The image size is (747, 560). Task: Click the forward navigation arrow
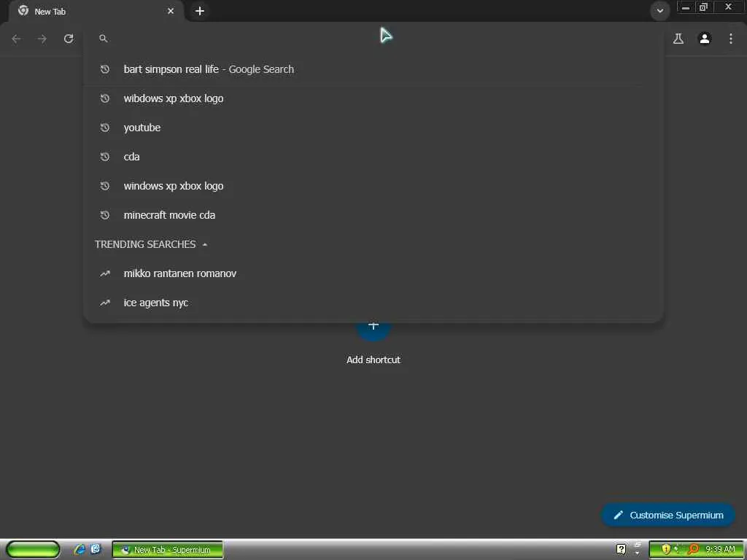coord(42,39)
